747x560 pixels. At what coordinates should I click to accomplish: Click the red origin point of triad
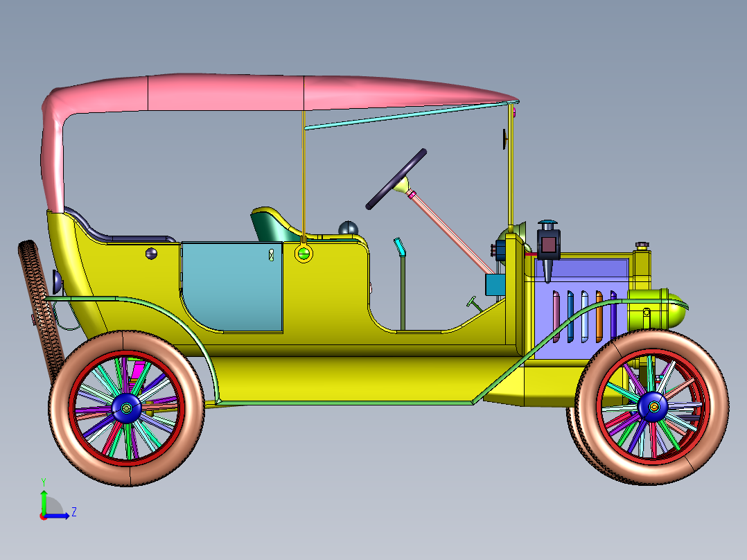pos(44,516)
